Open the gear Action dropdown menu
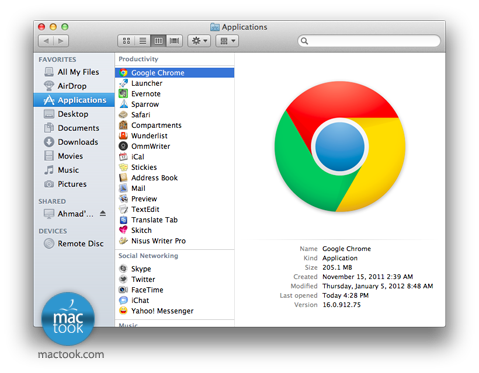Image resolution: width=479 pixels, height=373 pixels. click(199, 41)
